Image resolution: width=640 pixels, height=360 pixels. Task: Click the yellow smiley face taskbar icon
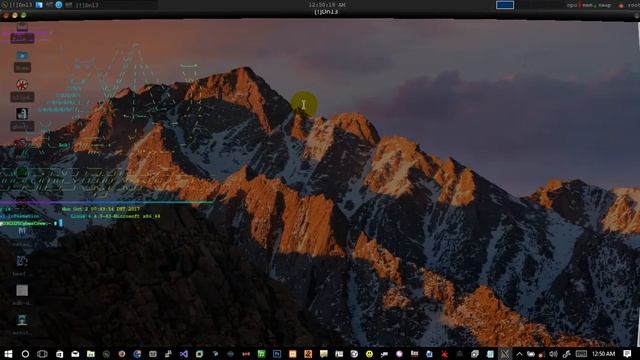[369, 354]
